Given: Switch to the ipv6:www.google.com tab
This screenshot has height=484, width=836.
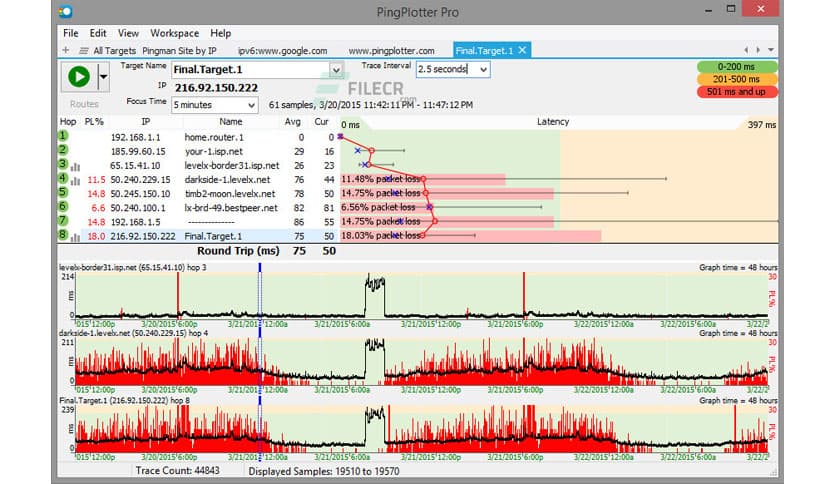Looking at the screenshot, I should [x=282, y=51].
